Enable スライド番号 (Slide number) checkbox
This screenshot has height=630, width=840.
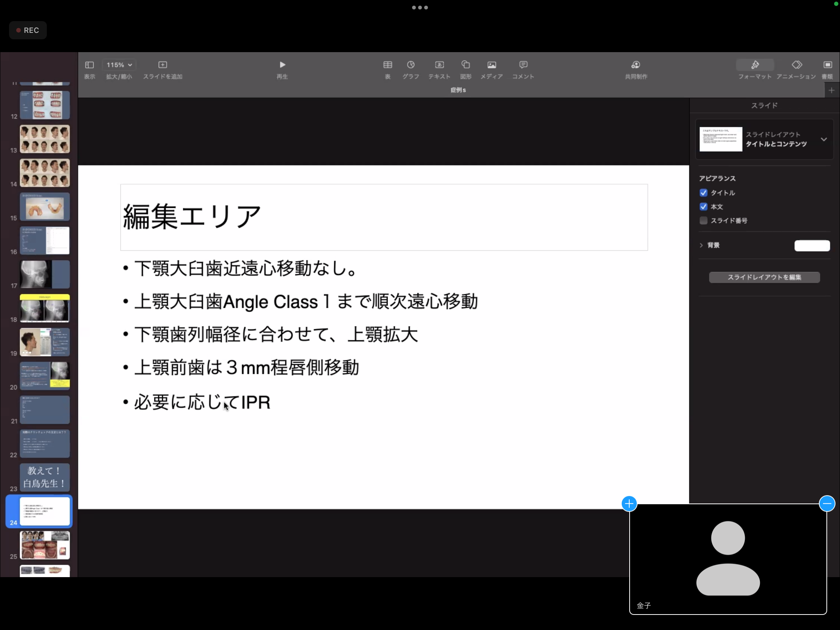click(x=703, y=220)
